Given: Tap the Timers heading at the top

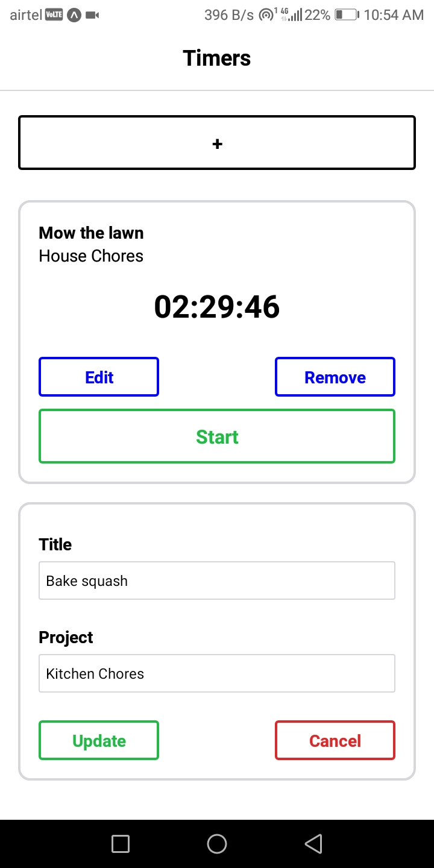Looking at the screenshot, I should coord(217,58).
